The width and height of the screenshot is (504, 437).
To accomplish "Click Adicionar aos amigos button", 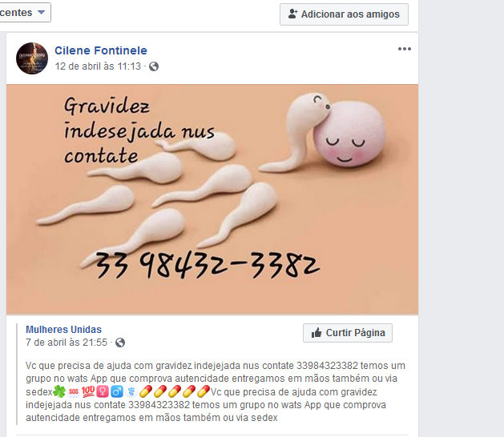I will 344,14.
